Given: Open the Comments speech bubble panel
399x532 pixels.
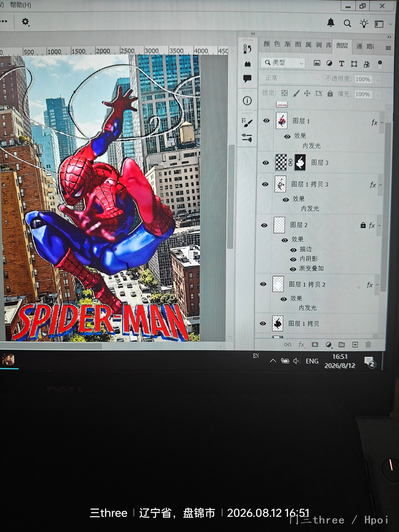Looking at the screenshot, I should (247, 79).
